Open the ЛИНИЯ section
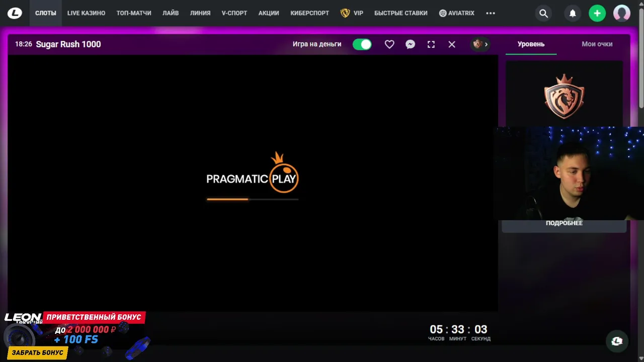The width and height of the screenshot is (644, 362). [x=200, y=13]
